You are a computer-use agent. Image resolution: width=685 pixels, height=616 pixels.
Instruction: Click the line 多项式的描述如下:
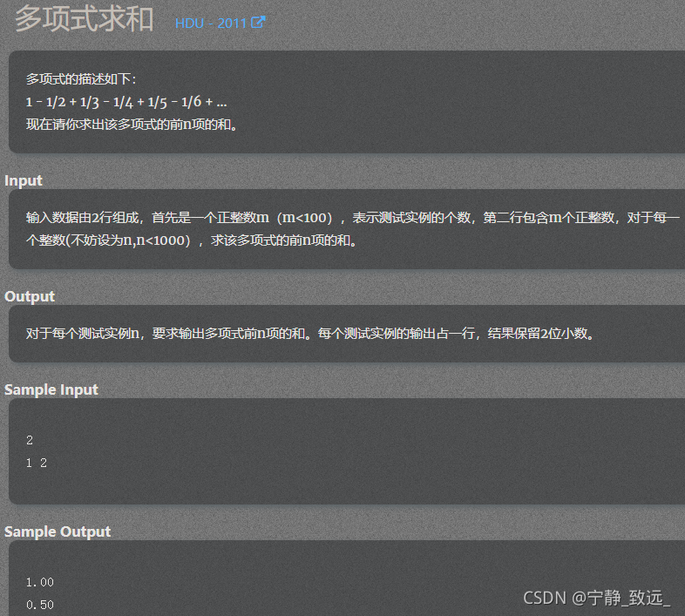pos(81,79)
